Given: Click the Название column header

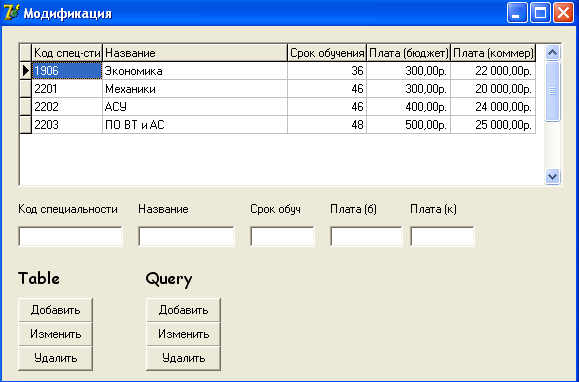Looking at the screenshot, I should click(x=195, y=53).
